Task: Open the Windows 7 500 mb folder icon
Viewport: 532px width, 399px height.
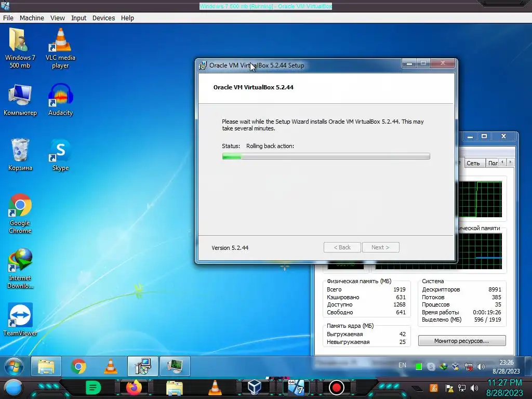Action: pyautogui.click(x=20, y=48)
